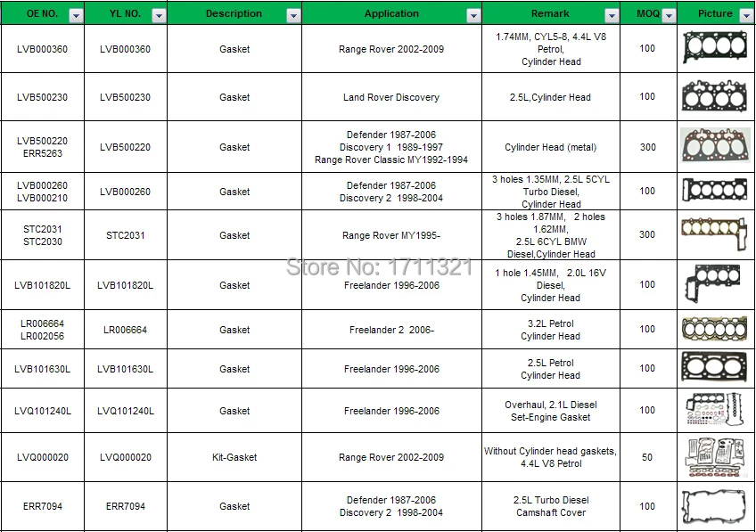Click the OE NO. cell LVB500230
The width and height of the screenshot is (756, 532).
click(x=43, y=97)
